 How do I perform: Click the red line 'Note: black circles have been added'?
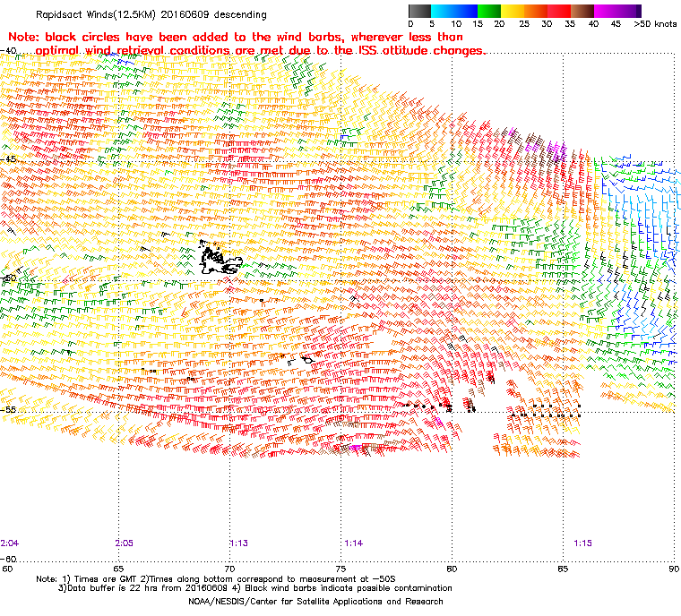coord(236,37)
